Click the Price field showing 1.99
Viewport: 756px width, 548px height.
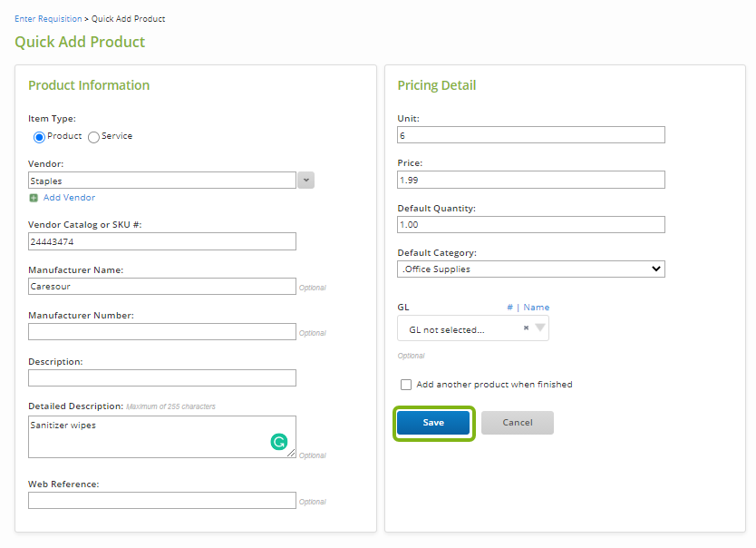point(531,180)
